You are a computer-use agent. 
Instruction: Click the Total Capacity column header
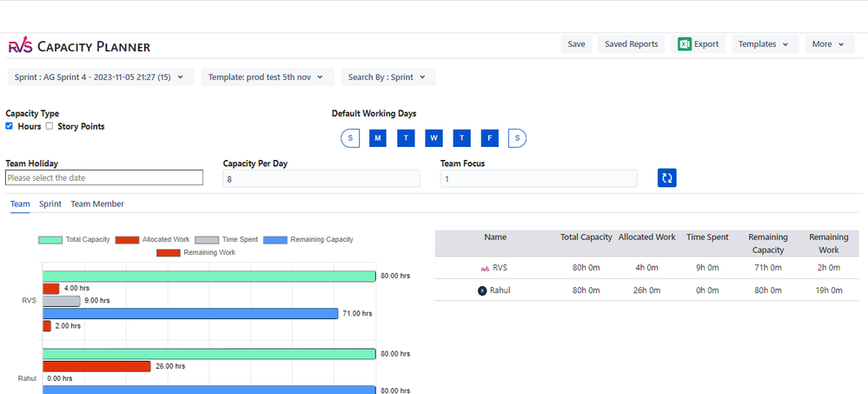tap(586, 237)
